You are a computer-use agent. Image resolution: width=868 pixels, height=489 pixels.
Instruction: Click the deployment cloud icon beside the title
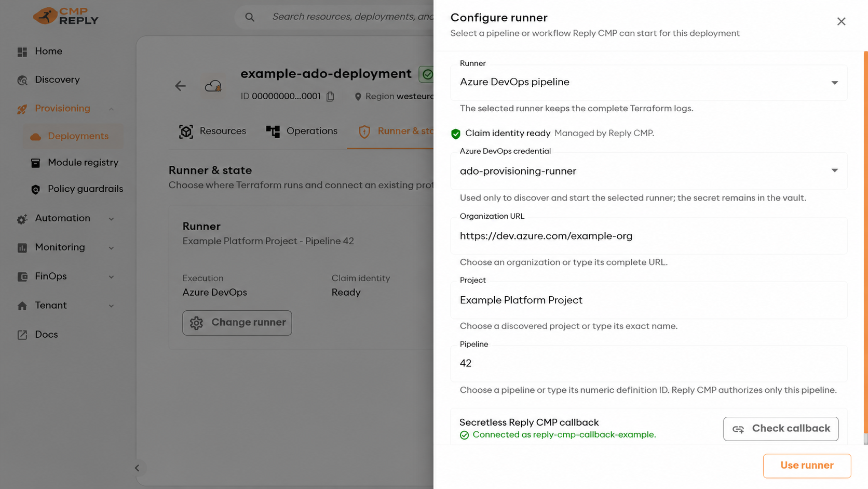[x=213, y=86]
